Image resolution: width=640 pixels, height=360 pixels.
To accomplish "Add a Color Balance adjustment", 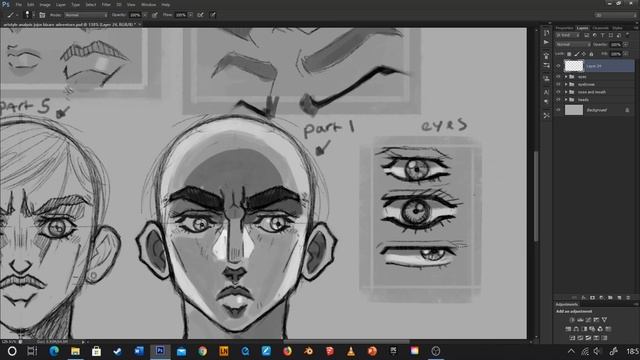I will pos(576,329).
